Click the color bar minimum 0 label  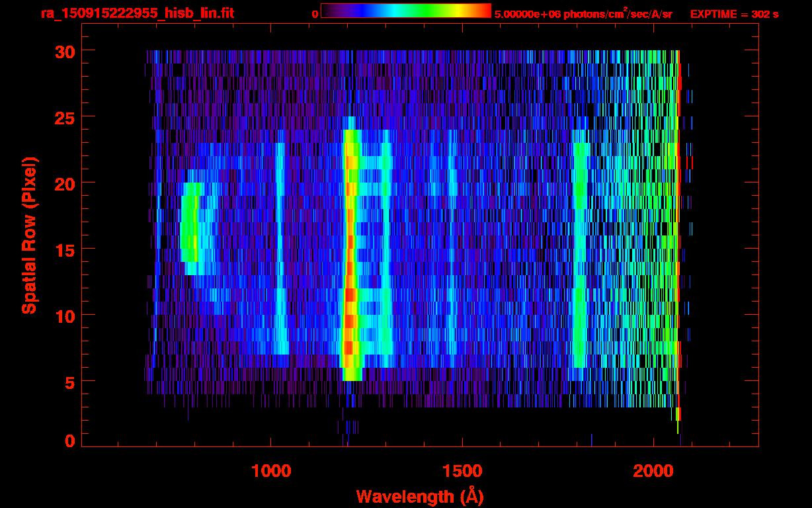(x=315, y=14)
